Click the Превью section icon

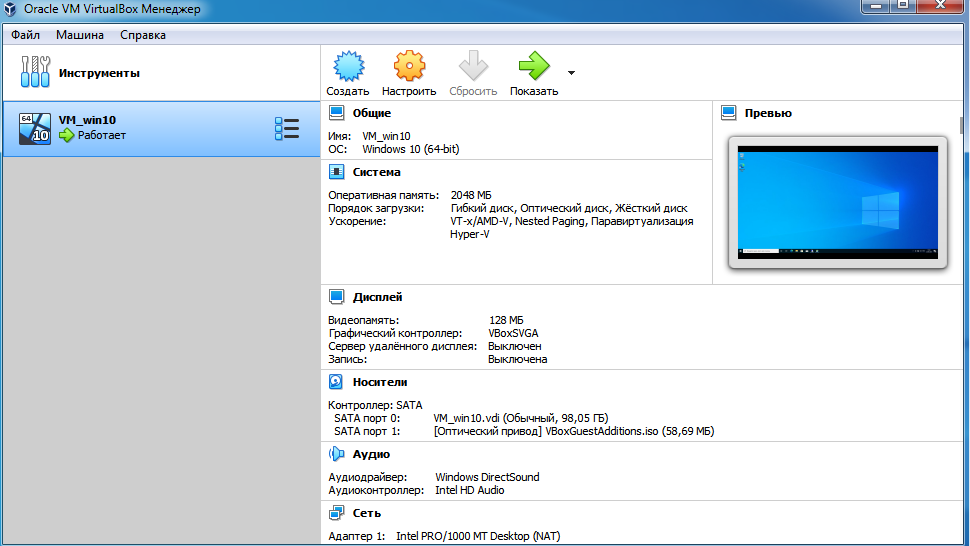coord(729,113)
